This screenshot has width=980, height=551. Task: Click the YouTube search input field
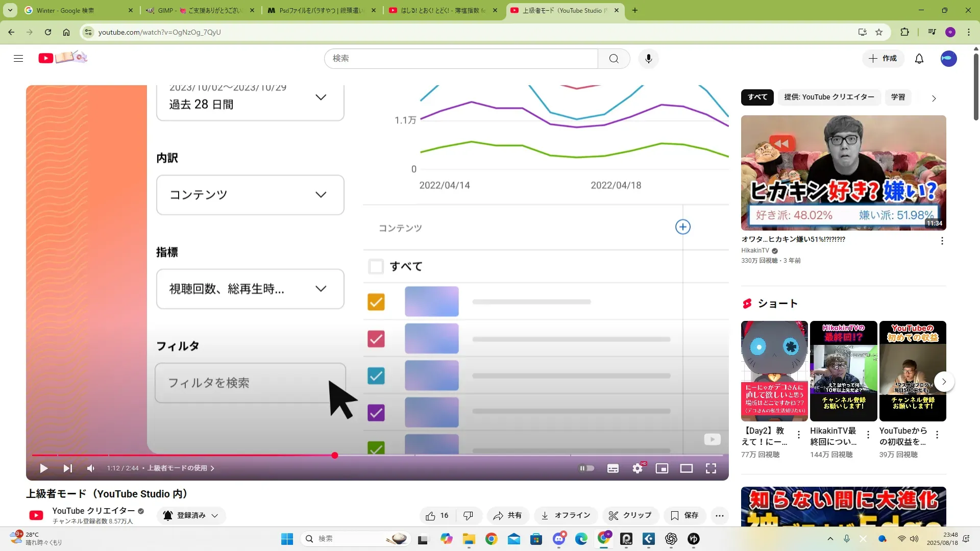click(x=461, y=59)
